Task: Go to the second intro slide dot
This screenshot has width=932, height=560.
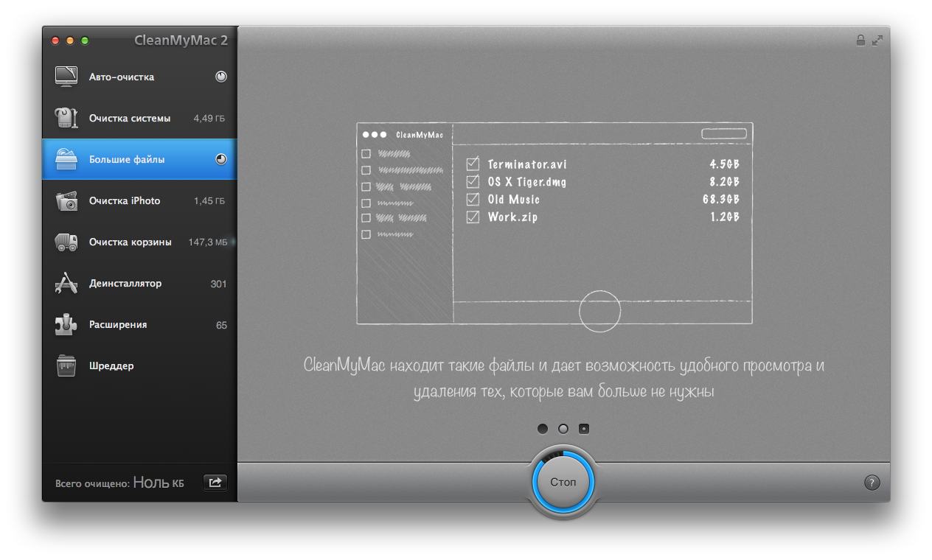Action: (563, 429)
